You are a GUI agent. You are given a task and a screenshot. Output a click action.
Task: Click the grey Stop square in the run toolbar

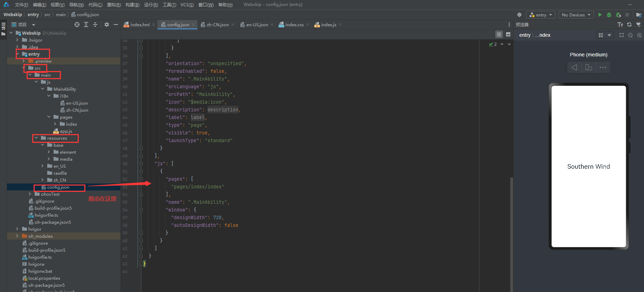[627, 15]
